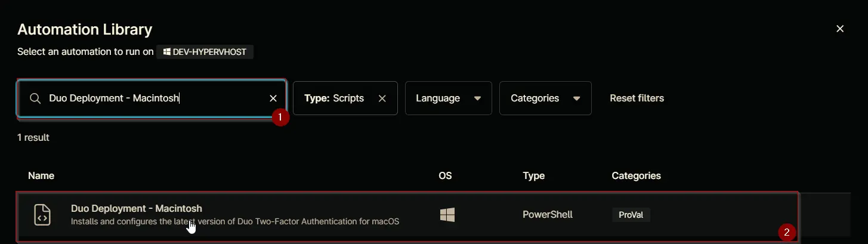Screen dimensions: 868x244
Task: Open the Language dropdown
Action: tap(449, 98)
